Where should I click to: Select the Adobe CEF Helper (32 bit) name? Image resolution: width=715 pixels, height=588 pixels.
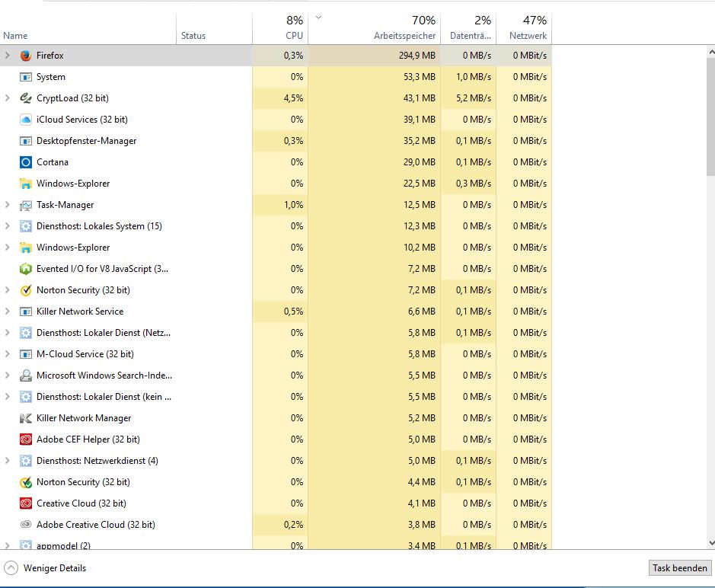(88, 439)
